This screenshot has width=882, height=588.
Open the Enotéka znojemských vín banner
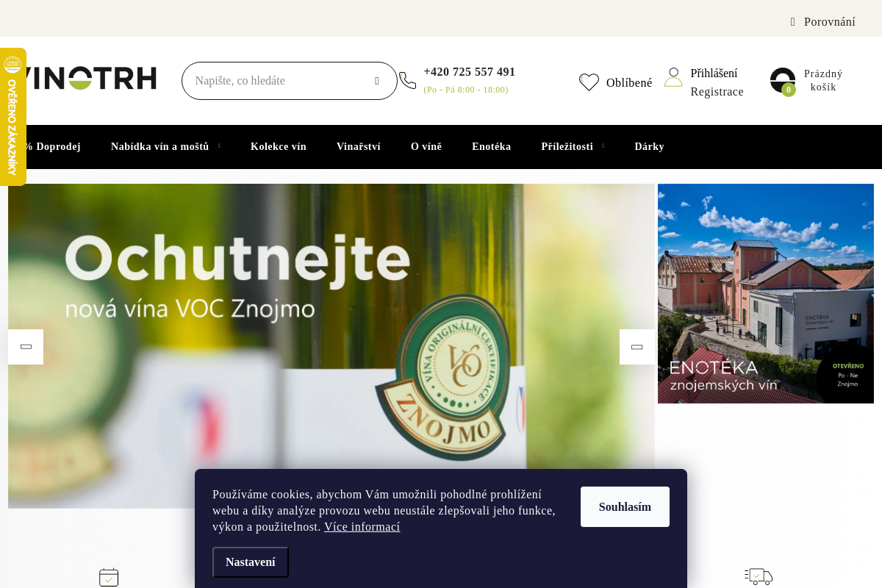pos(766,293)
